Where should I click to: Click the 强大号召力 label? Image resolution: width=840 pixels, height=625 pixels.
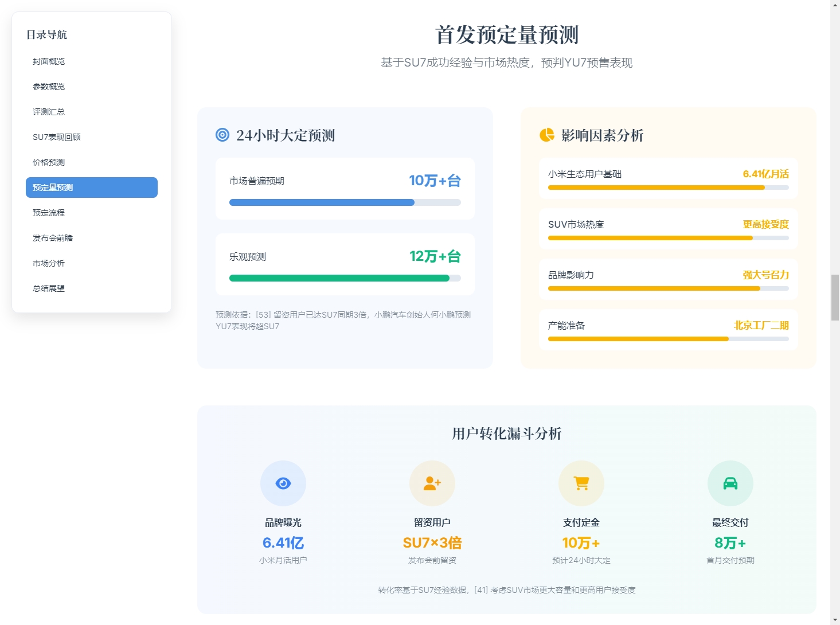coord(765,275)
